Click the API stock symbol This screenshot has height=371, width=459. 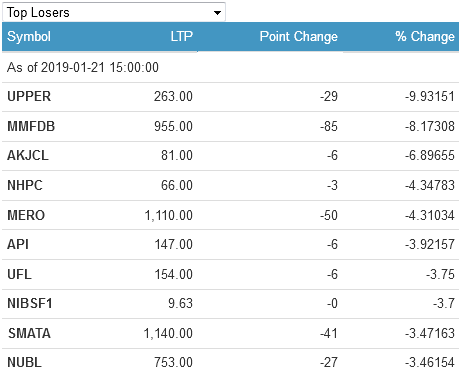tap(18, 244)
